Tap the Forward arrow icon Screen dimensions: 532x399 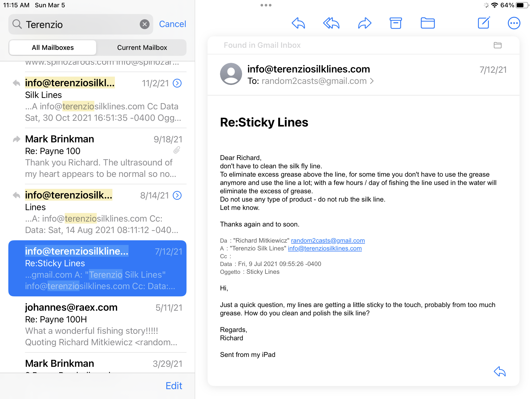[x=364, y=23]
